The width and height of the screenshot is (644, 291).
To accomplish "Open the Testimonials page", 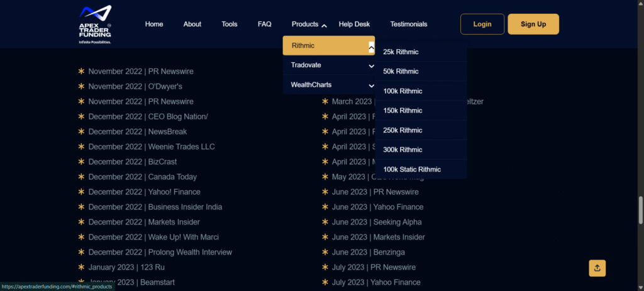I will click(x=409, y=25).
